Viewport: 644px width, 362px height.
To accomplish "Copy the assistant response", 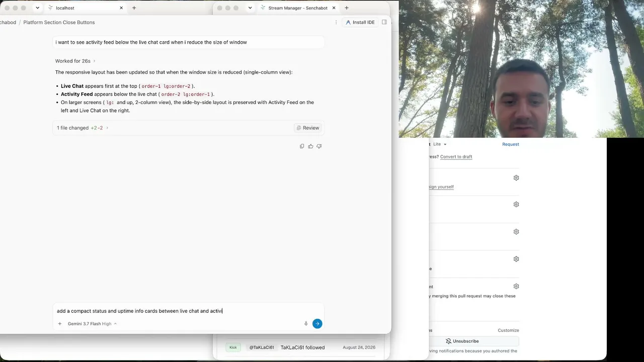I will (302, 146).
